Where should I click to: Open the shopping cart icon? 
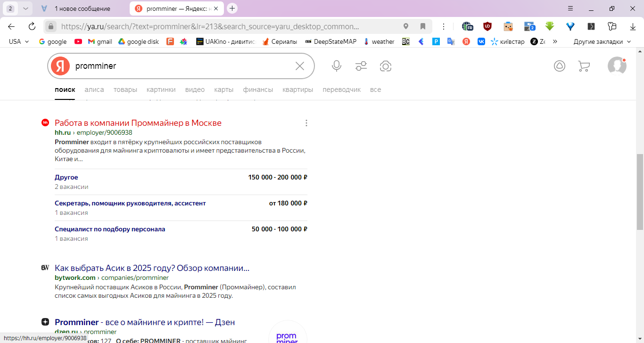coord(584,66)
